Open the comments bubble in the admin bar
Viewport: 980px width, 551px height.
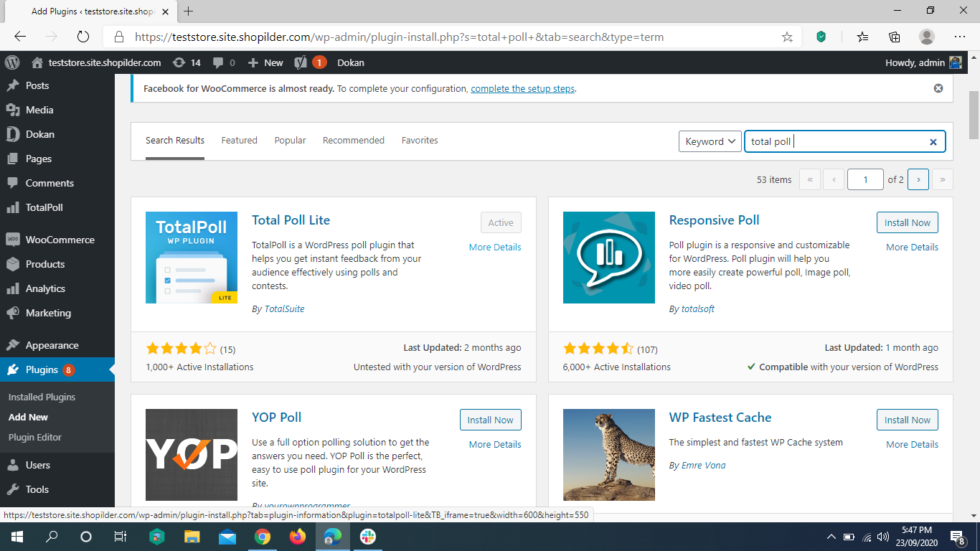tap(224, 62)
